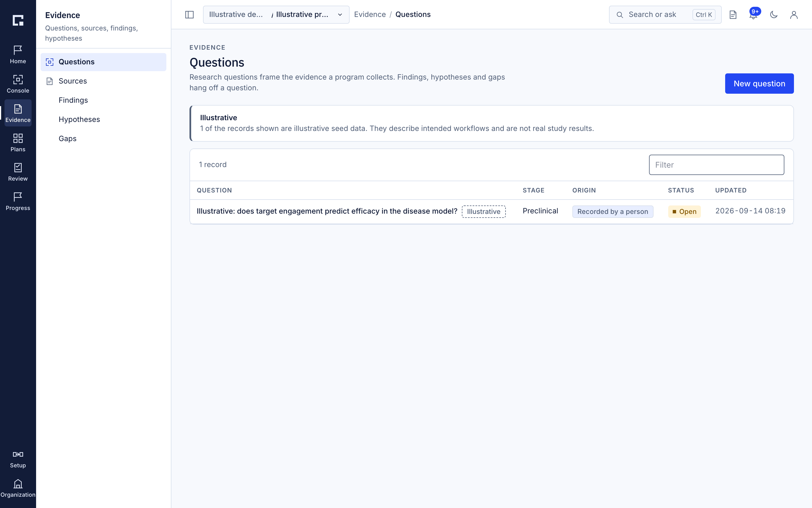The image size is (812, 508).
Task: Select Gaps in the Evidence menu
Action: [103, 138]
